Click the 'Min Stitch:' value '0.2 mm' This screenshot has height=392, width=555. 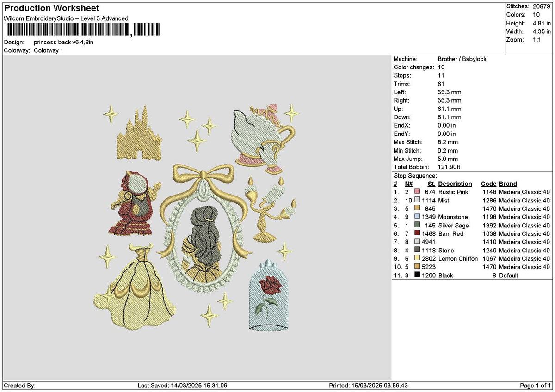pos(448,151)
